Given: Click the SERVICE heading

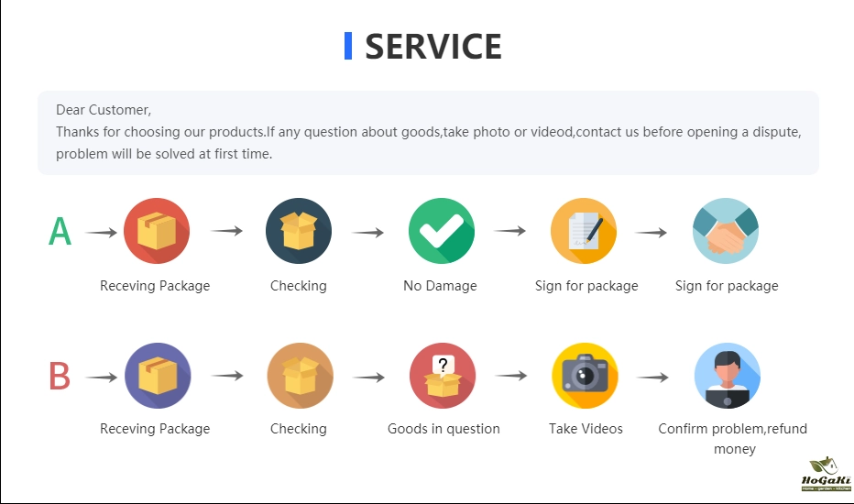Looking at the screenshot, I should pos(433,47).
